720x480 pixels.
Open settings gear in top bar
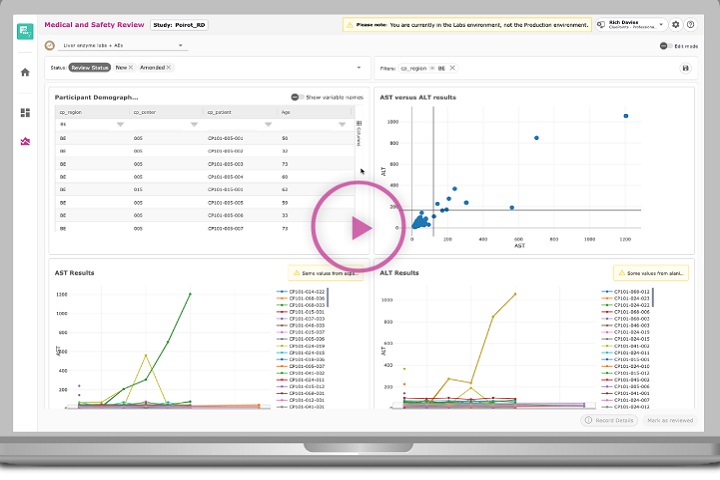point(676,24)
